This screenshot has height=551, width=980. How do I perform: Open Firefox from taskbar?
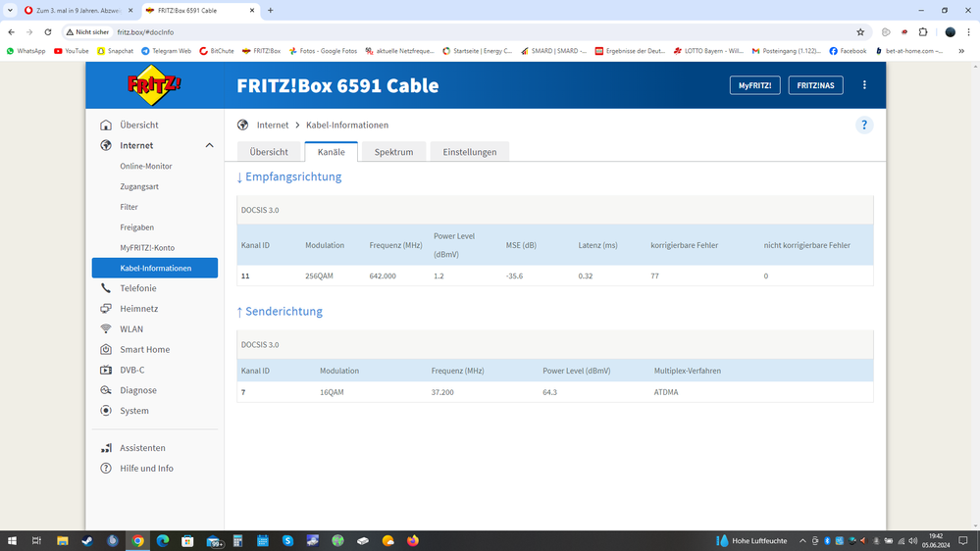coord(412,541)
